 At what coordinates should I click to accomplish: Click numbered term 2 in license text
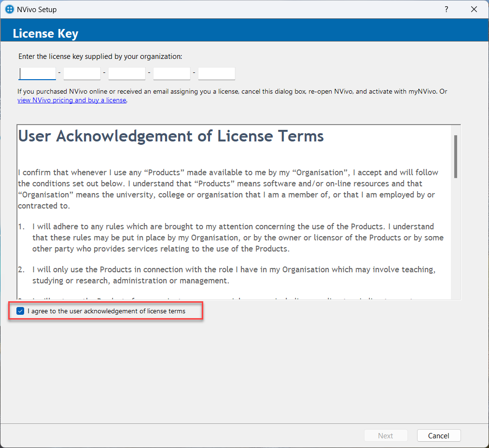232,275
